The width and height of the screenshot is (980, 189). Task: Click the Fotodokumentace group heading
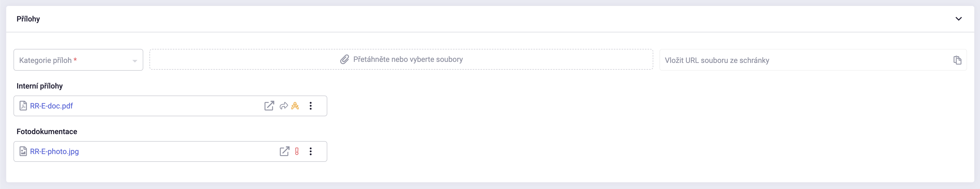(x=47, y=132)
